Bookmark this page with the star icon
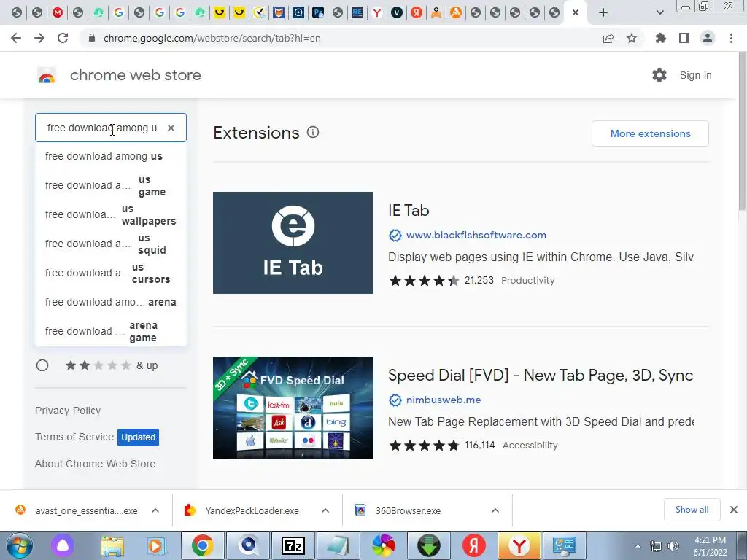Viewport: 747px width, 560px height. [632, 38]
